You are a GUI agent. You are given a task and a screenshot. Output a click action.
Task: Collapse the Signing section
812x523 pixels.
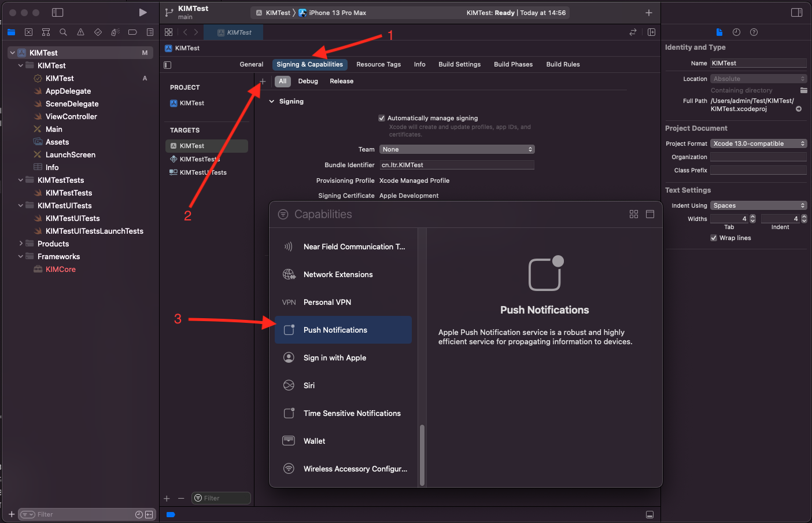(x=272, y=101)
